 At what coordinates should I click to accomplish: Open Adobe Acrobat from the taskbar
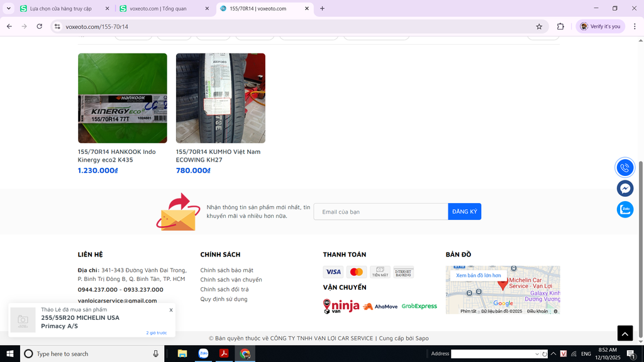[x=224, y=354]
